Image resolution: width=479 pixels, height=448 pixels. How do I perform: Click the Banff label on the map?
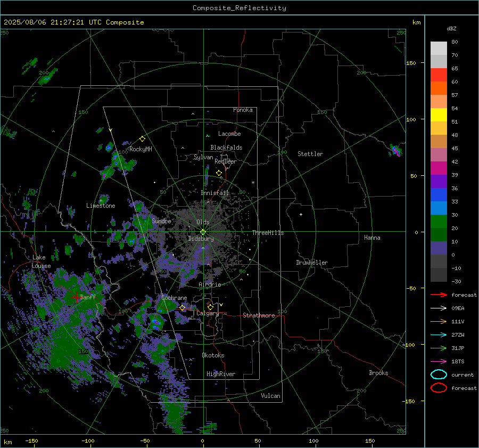coord(88,297)
